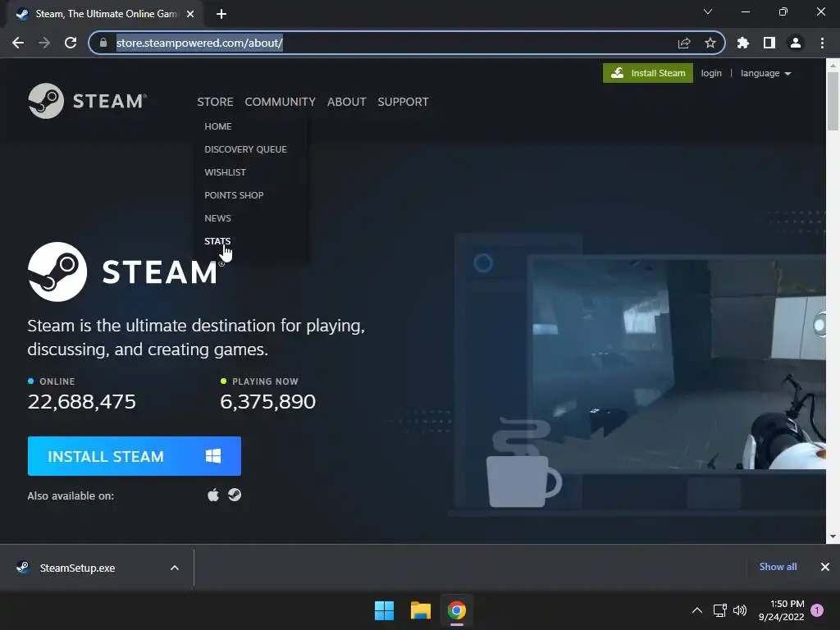840x630 pixels.
Task: Open File Explorer from taskbar
Action: click(421, 610)
